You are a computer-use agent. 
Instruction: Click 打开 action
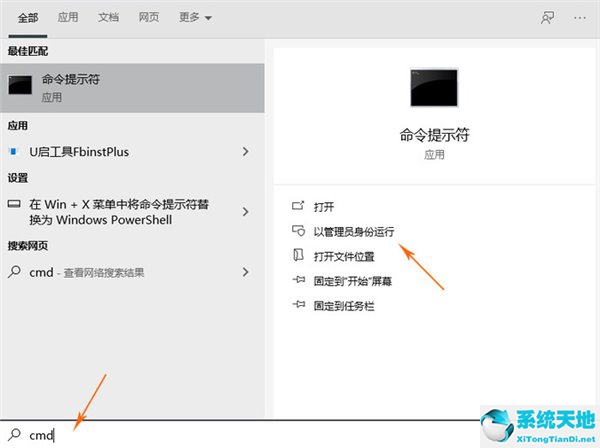pos(324,207)
